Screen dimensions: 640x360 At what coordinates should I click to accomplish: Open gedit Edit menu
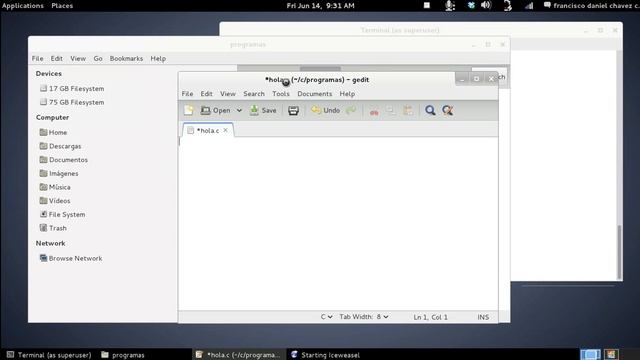(207, 93)
